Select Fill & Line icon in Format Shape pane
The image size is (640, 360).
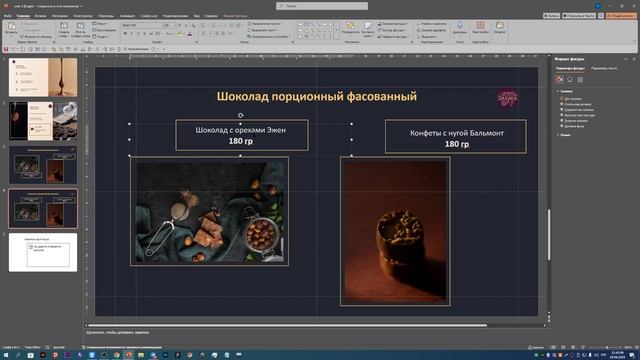coord(559,80)
